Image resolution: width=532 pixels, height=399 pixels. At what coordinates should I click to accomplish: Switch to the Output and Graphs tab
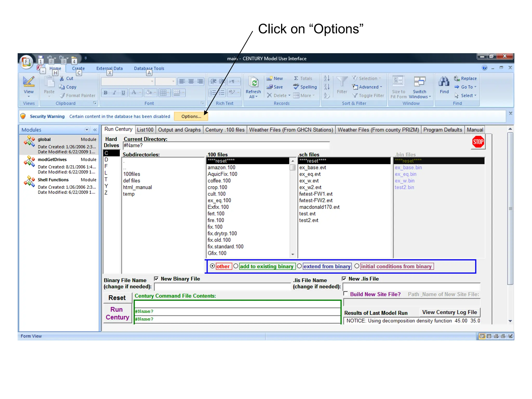(x=179, y=130)
